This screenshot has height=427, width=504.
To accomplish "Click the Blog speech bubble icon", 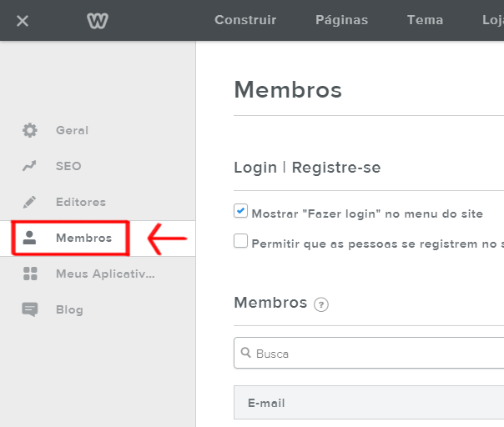I will (30, 309).
